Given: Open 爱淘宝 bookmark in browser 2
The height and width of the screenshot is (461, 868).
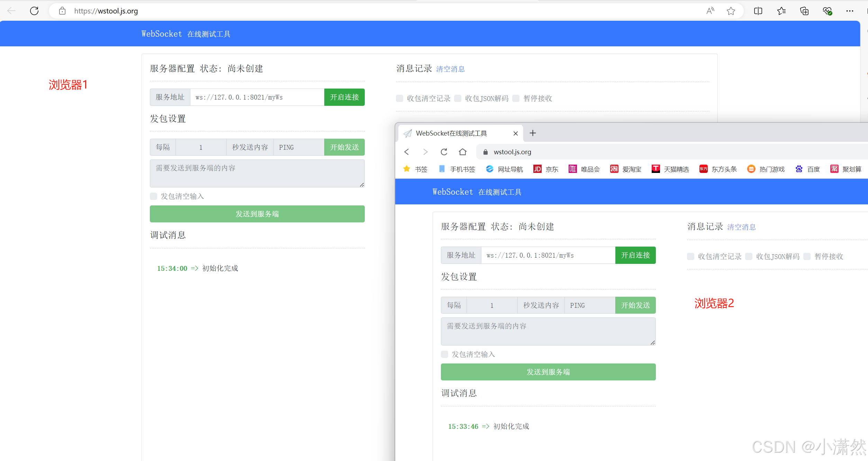Looking at the screenshot, I should tap(626, 169).
